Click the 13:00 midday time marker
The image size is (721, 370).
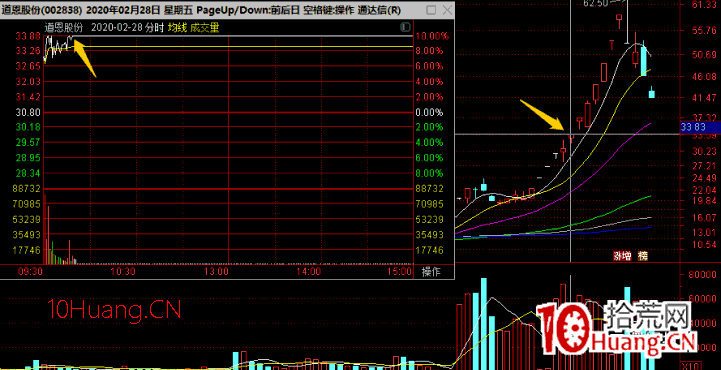[x=216, y=272]
